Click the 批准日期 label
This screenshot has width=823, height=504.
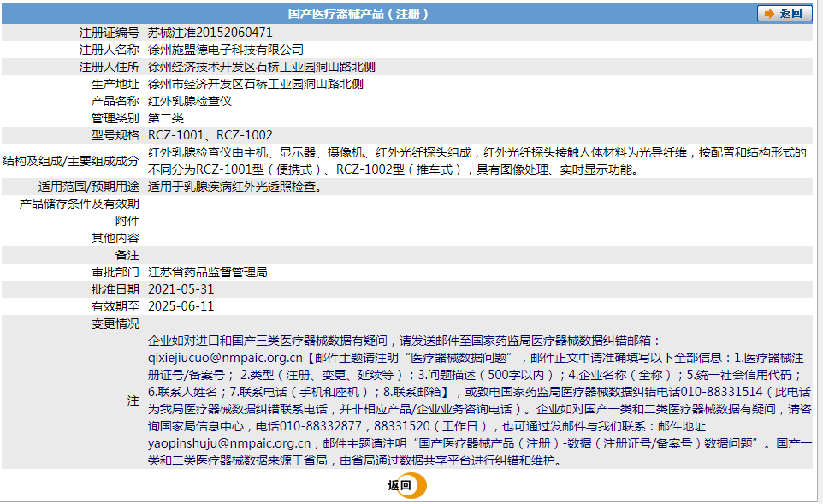point(115,289)
